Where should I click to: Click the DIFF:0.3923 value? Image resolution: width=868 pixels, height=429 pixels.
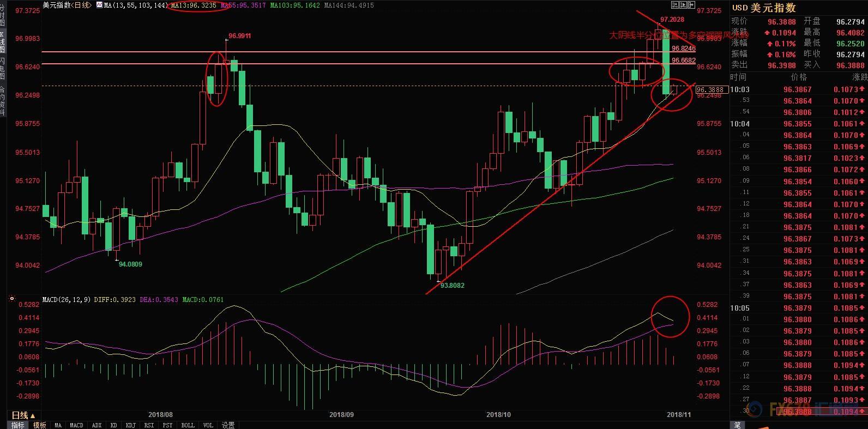(x=114, y=299)
